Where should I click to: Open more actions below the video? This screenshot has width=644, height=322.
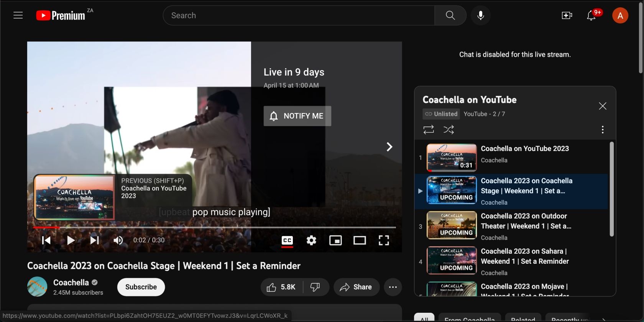tap(393, 287)
